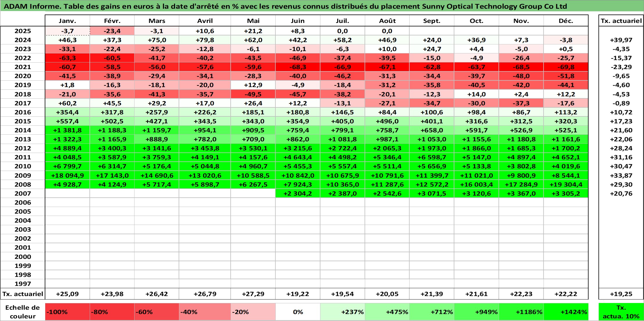Click the +39,97 actuarial rate for 2024
Image resolution: width=644 pixels, height=321 pixels.
pyautogui.click(x=621, y=40)
